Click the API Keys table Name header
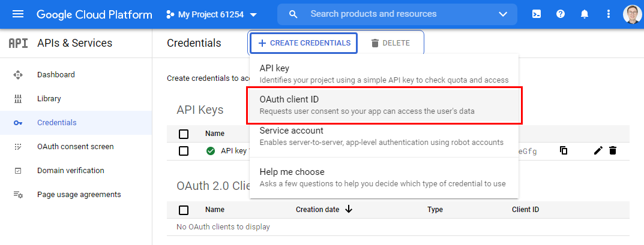This screenshot has height=245, width=644. (215, 134)
